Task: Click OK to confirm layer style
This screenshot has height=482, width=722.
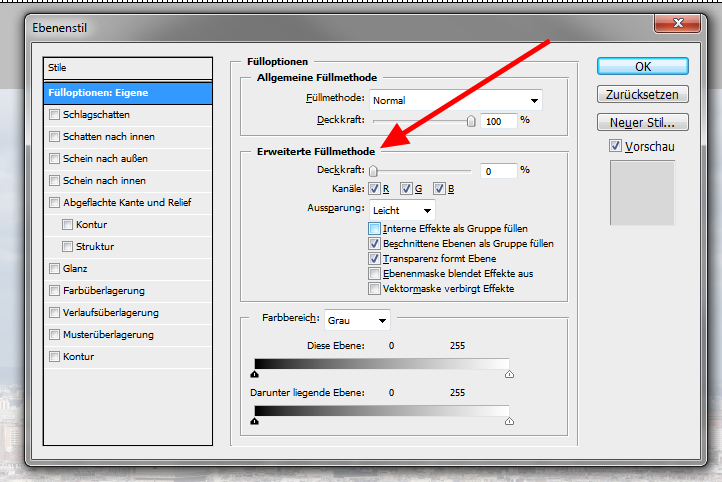Action: point(642,66)
